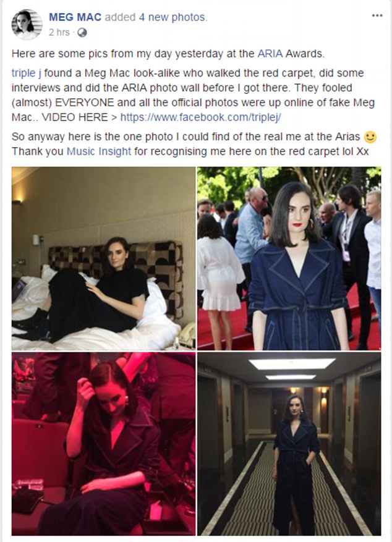Click the telephone on the bedside table
This screenshot has height=542, width=392.
186,334
